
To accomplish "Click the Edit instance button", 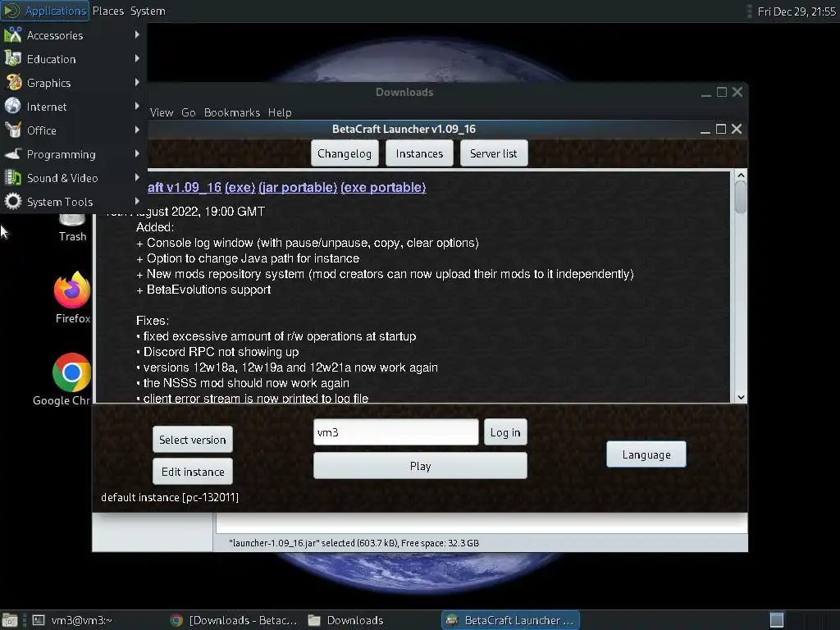I will (x=192, y=472).
